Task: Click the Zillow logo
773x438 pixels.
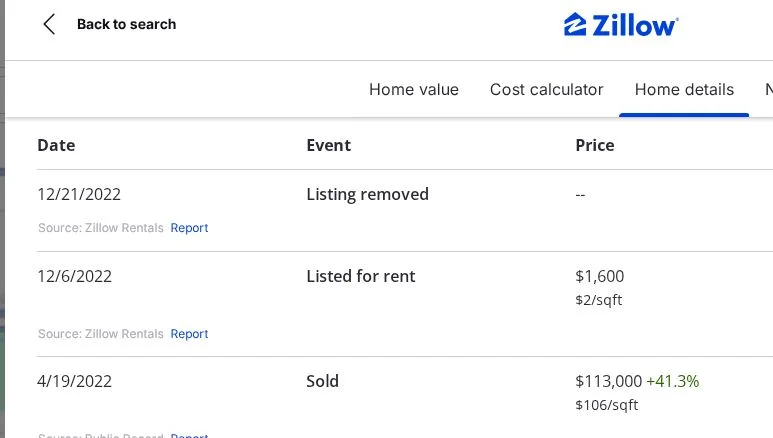Action: [620, 25]
